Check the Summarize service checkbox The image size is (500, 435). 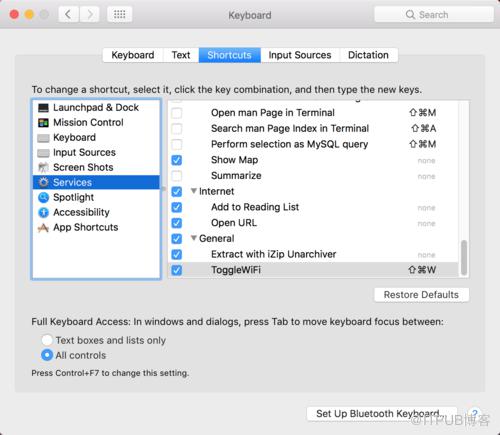tap(177, 176)
